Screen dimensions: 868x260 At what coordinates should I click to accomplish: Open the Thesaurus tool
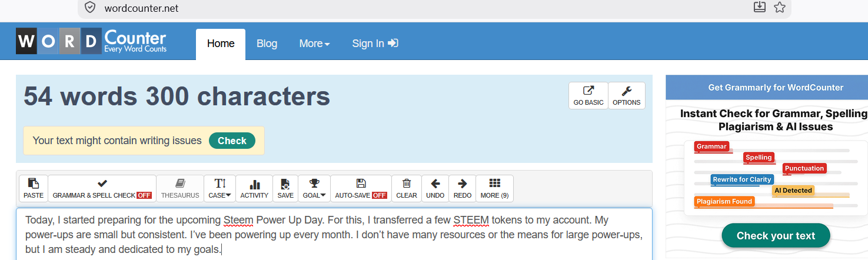(180, 188)
